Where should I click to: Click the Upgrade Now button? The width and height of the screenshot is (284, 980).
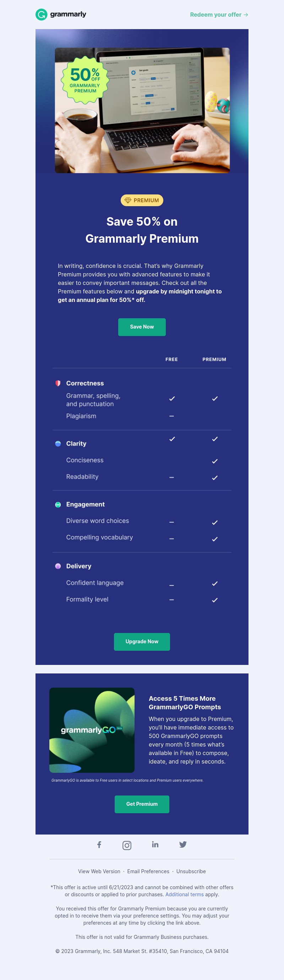coord(142,642)
